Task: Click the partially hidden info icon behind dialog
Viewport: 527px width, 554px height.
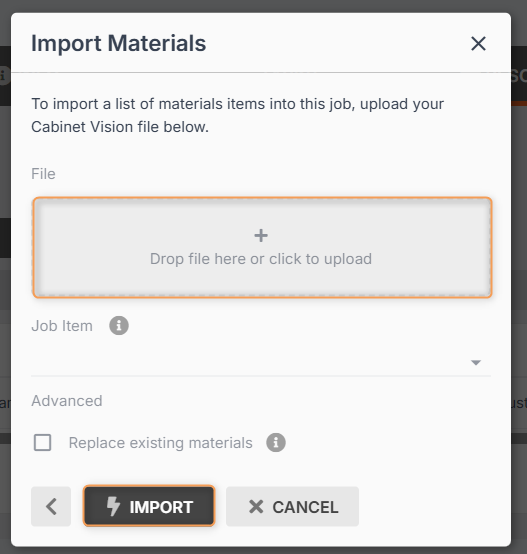Action: (4, 75)
